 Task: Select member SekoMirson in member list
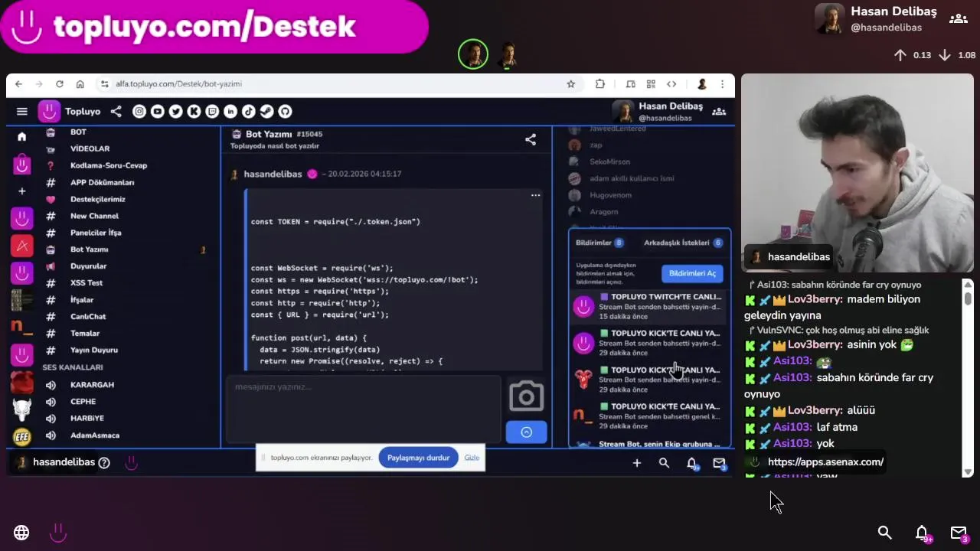[x=609, y=161]
